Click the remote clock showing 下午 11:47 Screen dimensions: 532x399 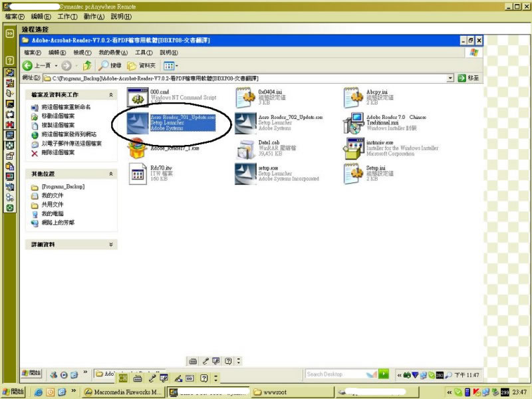467,375
